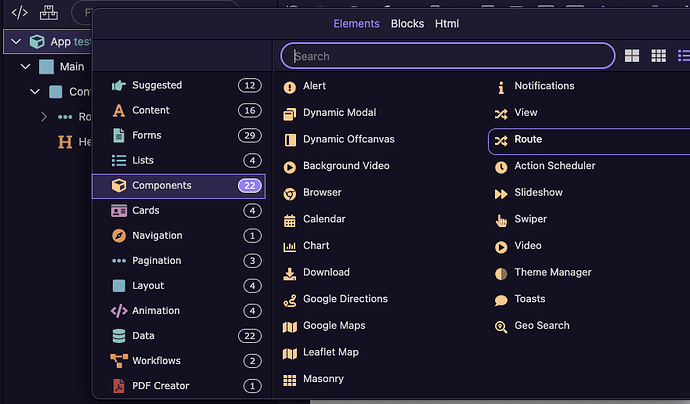690x404 pixels.
Task: Insert the Dynamic Modal component
Action: click(x=339, y=113)
